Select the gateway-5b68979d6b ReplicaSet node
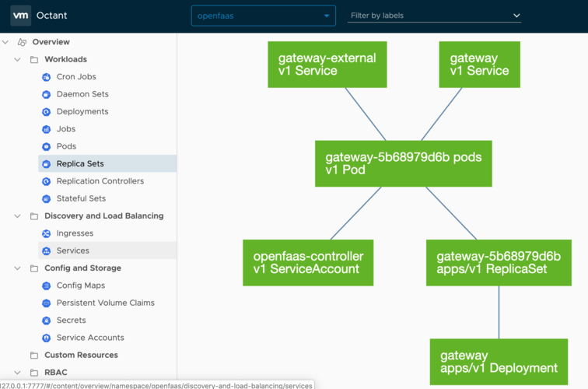588x389 pixels. (499, 263)
